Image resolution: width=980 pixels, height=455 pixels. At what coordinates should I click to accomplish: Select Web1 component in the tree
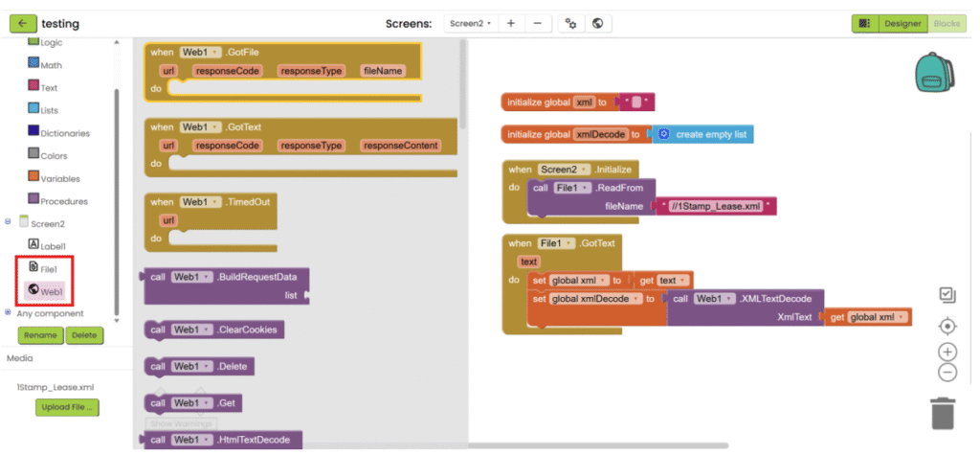coord(51,291)
